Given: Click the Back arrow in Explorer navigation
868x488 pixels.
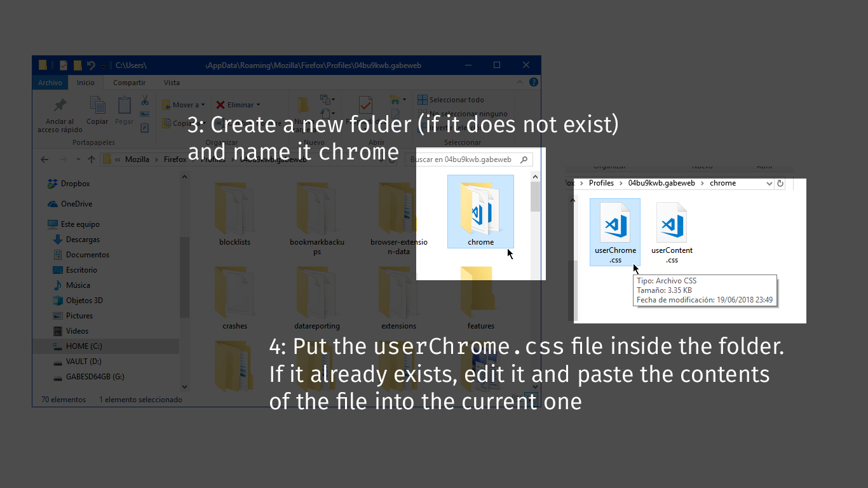Looking at the screenshot, I should (x=44, y=159).
